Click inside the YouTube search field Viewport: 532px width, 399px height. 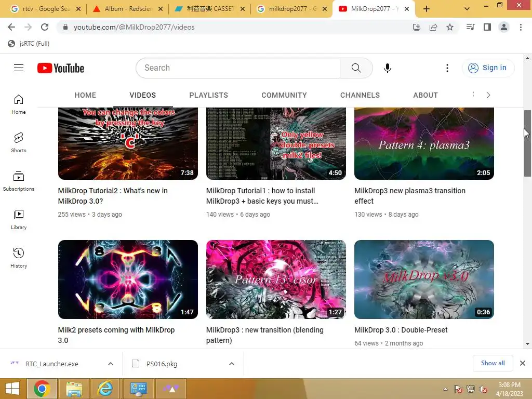(x=238, y=68)
